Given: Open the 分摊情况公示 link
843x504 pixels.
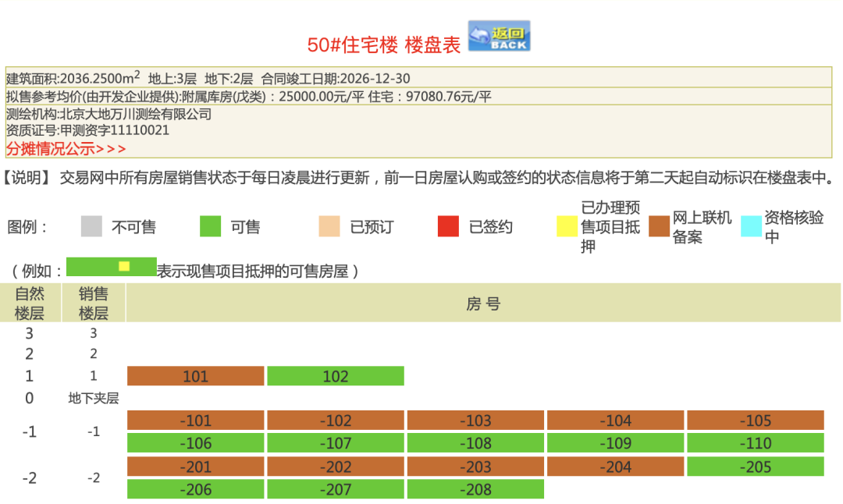Looking at the screenshot, I should [x=66, y=148].
